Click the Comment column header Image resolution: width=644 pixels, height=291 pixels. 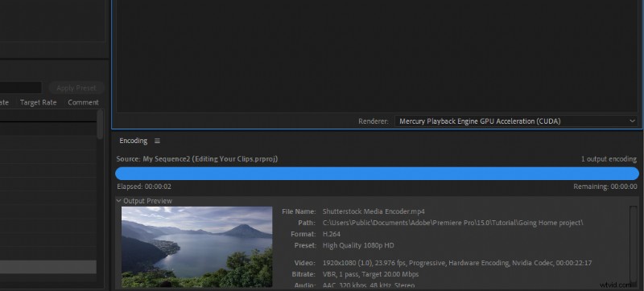[x=83, y=102]
